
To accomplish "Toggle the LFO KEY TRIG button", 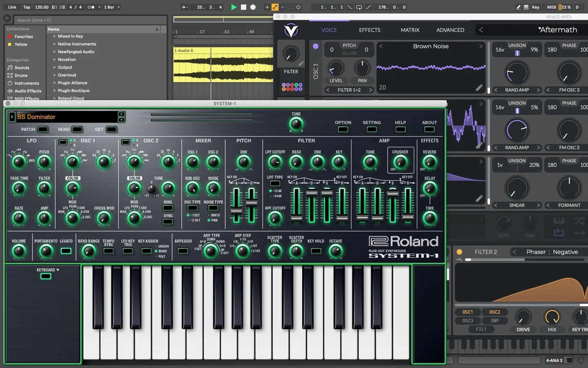I will [128, 251].
